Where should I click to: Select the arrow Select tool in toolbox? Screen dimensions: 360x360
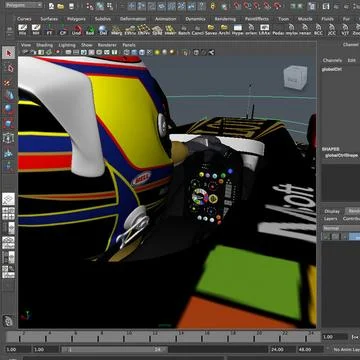click(x=9, y=53)
